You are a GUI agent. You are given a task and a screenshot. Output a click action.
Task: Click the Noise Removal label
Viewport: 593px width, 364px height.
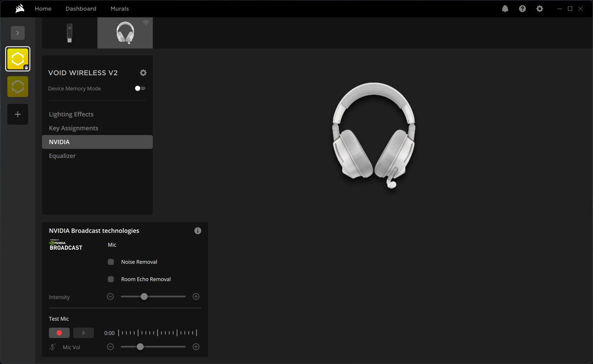[x=139, y=262]
